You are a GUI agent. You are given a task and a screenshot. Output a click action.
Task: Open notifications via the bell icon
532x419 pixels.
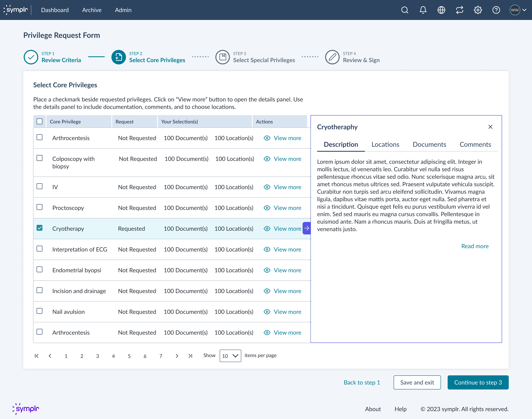(x=423, y=10)
